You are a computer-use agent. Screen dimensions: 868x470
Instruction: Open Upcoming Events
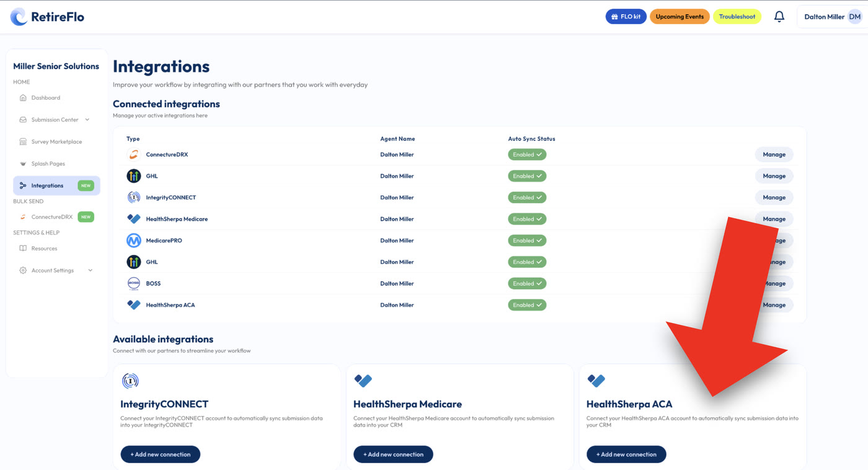(680, 17)
